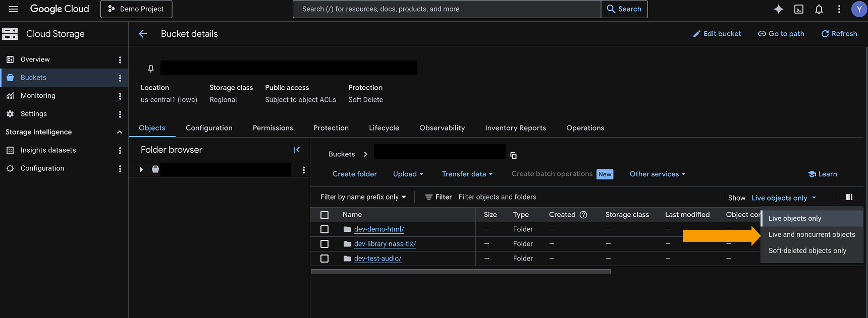868x318 pixels.
Task: Tick the select-all checkbox in the header
Action: (x=324, y=215)
